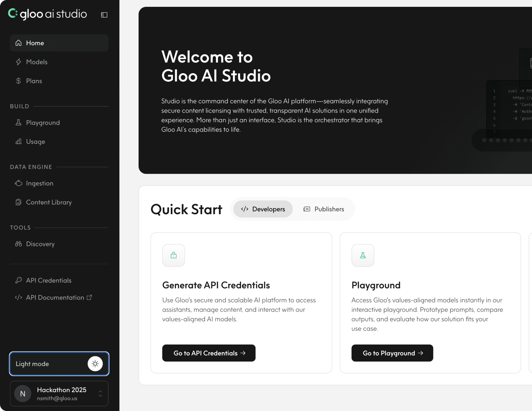Click the API Credentials key icon
This screenshot has height=411, width=532.
pyautogui.click(x=19, y=280)
